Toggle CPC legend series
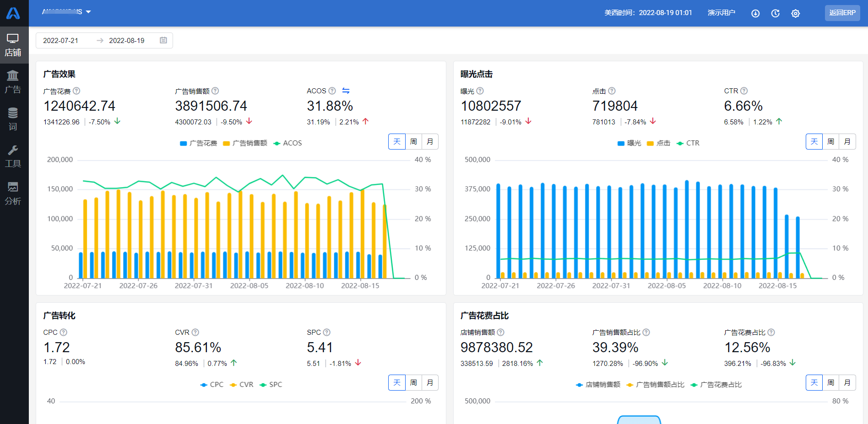The height and width of the screenshot is (424, 868). tap(212, 385)
